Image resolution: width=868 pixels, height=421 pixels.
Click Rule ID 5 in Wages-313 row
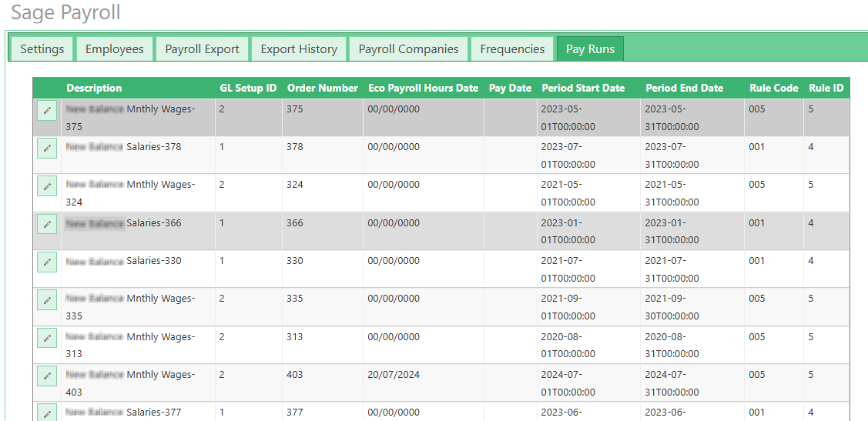[x=811, y=337]
